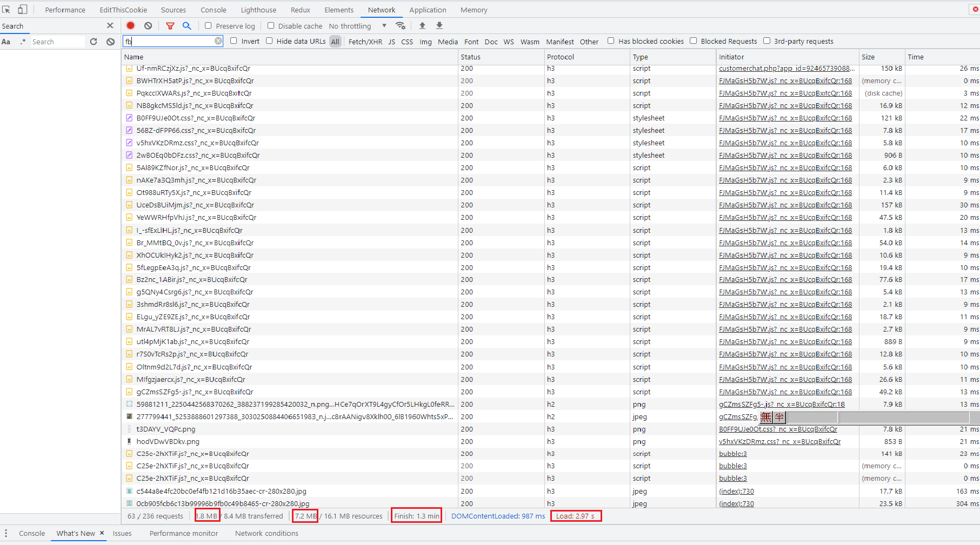The image size is (980, 545).
Task: Filter requests by Fetch/XHR type
Action: pos(365,42)
